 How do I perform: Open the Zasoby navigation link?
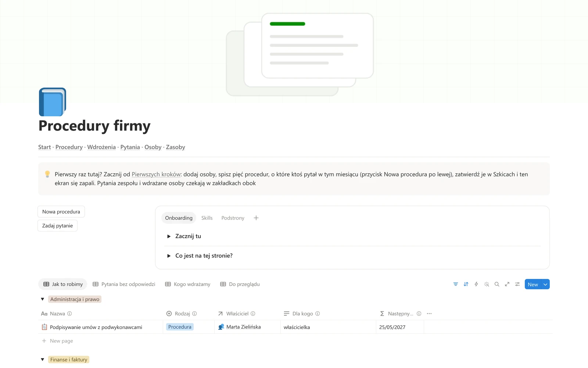pos(175,147)
